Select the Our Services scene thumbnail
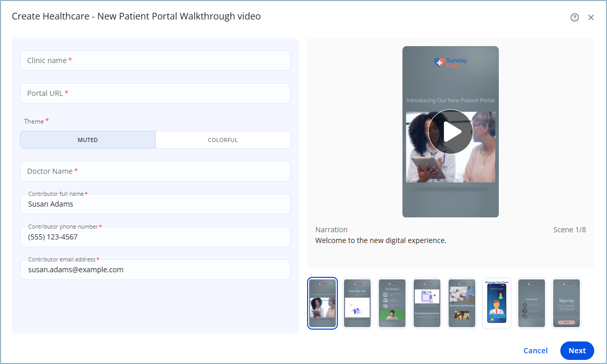This screenshot has height=364, width=607. (x=392, y=303)
